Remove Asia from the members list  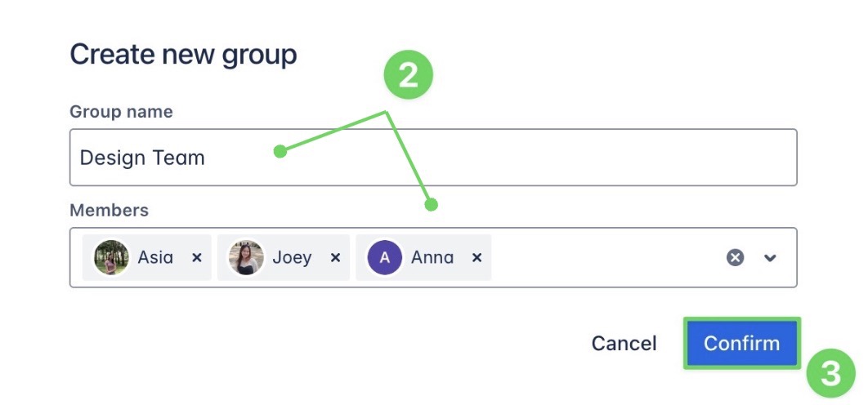pos(196,258)
